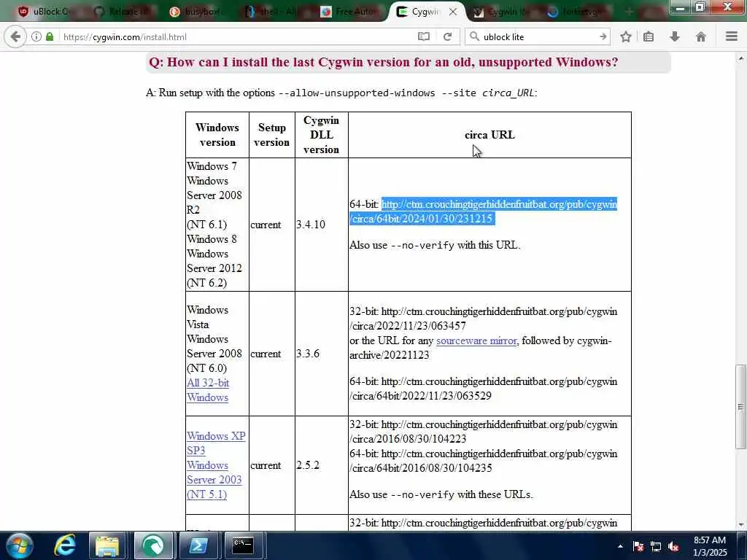The image size is (747, 560).
Task: Switch to the Free Auto tab
Action: pyautogui.click(x=349, y=12)
